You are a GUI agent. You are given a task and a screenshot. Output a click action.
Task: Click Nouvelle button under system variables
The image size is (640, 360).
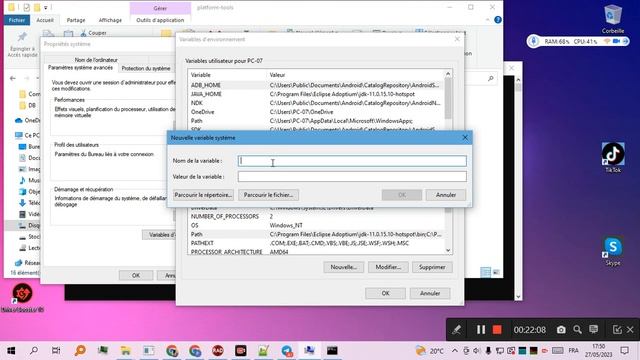point(343,267)
